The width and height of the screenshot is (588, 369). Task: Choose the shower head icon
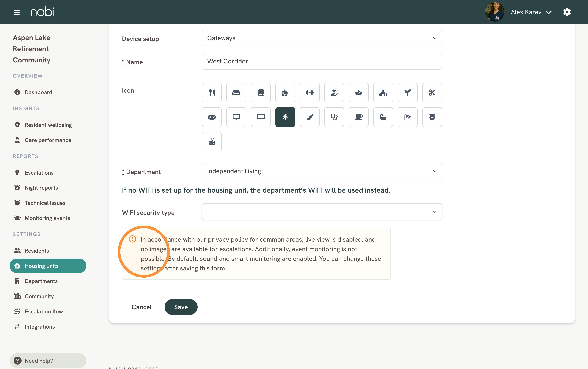(408, 117)
